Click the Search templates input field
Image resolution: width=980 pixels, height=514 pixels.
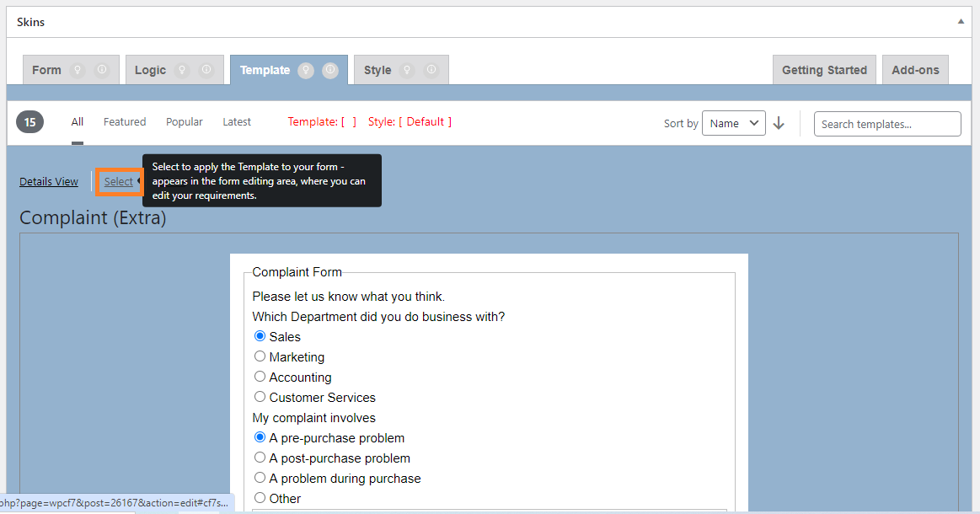(x=886, y=124)
